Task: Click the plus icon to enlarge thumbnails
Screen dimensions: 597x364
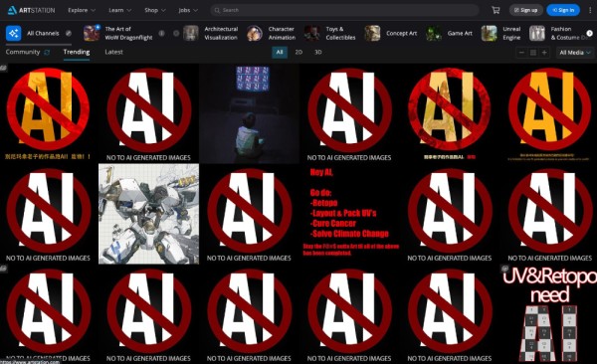Action: [544, 53]
